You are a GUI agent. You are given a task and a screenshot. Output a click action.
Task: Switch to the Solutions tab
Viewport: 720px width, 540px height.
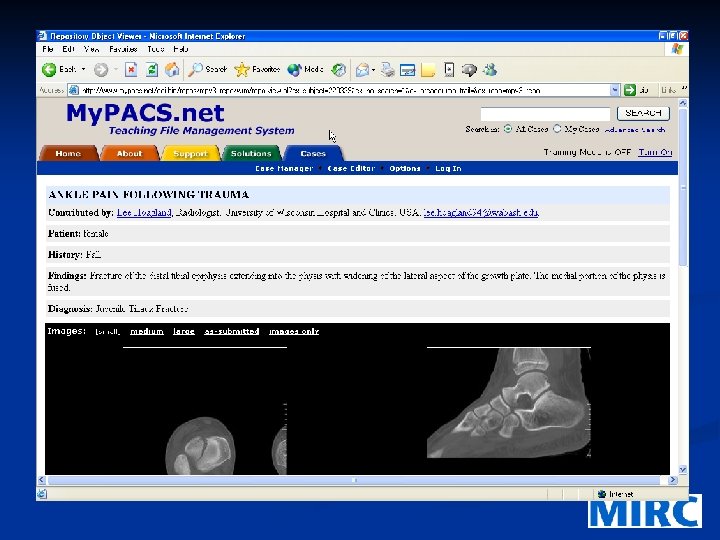point(251,153)
